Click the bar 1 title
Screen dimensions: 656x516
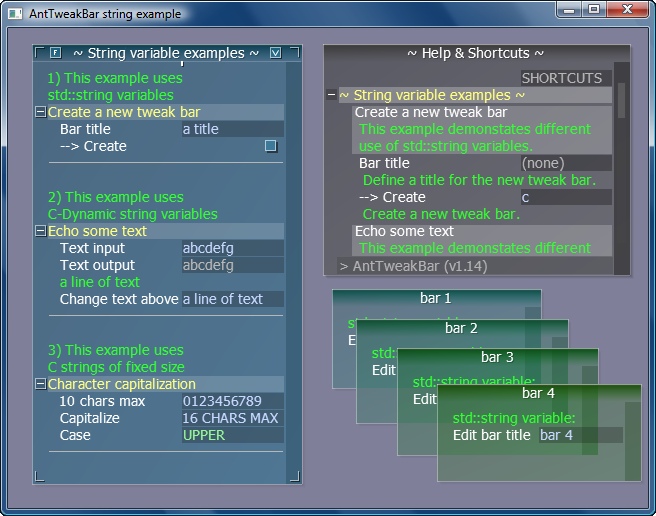436,298
